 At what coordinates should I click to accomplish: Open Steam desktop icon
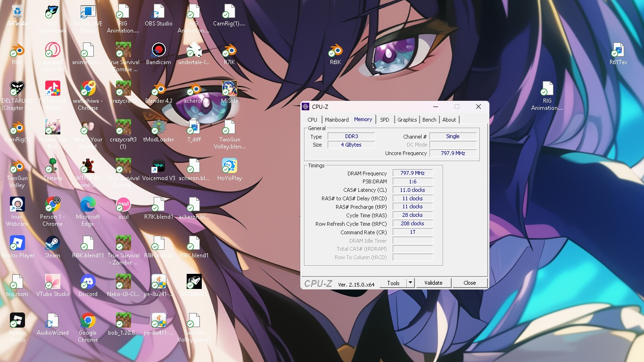pyautogui.click(x=52, y=247)
